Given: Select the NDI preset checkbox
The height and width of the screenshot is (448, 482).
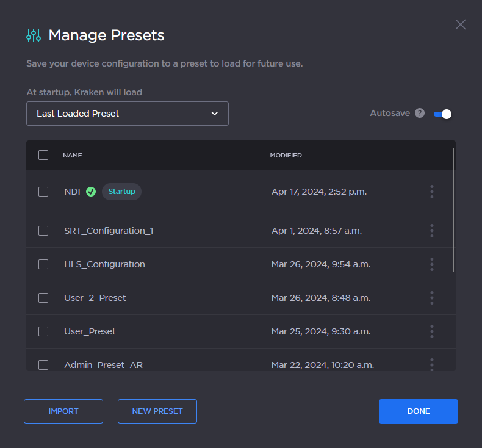Looking at the screenshot, I should 43,192.
